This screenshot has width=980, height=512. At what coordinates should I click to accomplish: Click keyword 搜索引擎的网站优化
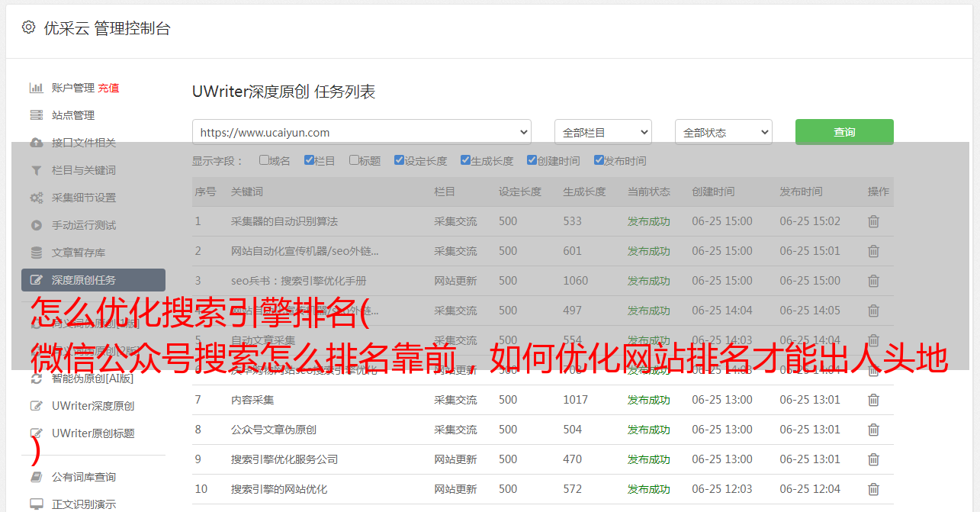click(279, 489)
